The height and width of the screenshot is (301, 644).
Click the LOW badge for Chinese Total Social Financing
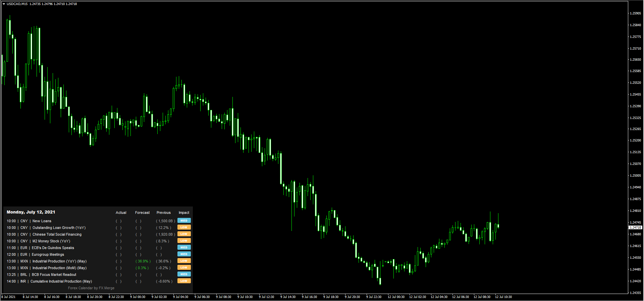tap(184, 234)
